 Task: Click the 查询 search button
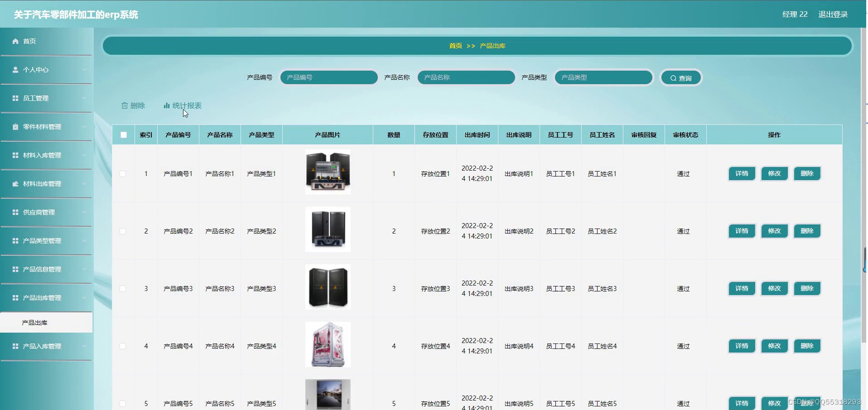point(681,78)
